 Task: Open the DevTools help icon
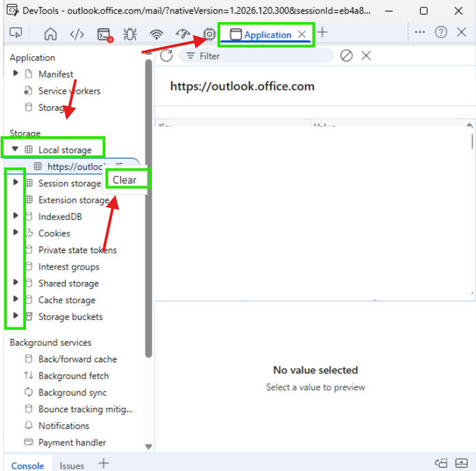(x=440, y=32)
